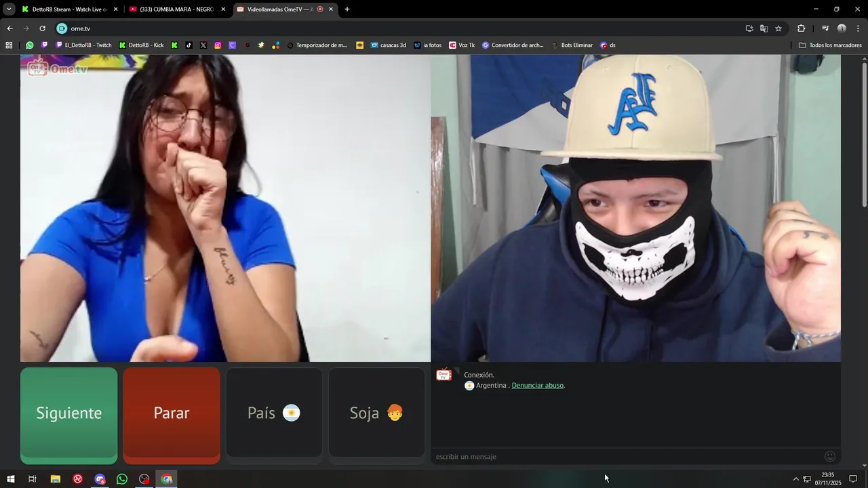Viewport: 868px width, 488px height.
Task: View site information camera icon
Action: click(62, 28)
